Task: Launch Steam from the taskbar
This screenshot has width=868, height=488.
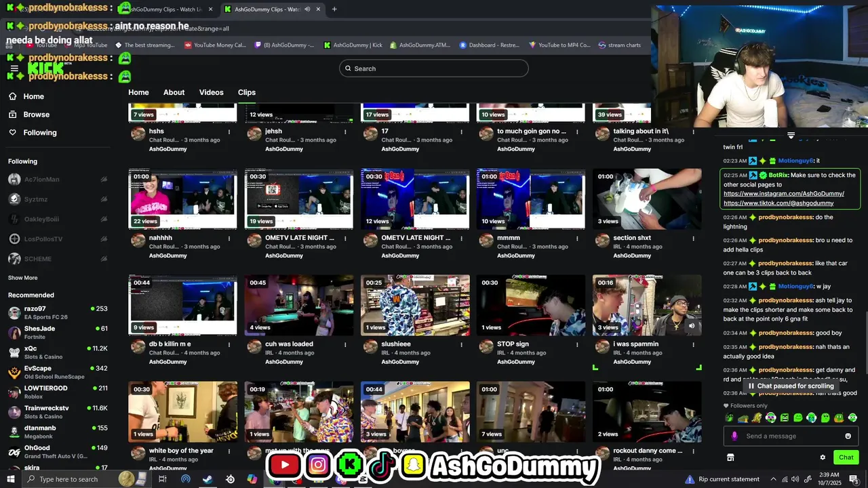Action: point(208,479)
